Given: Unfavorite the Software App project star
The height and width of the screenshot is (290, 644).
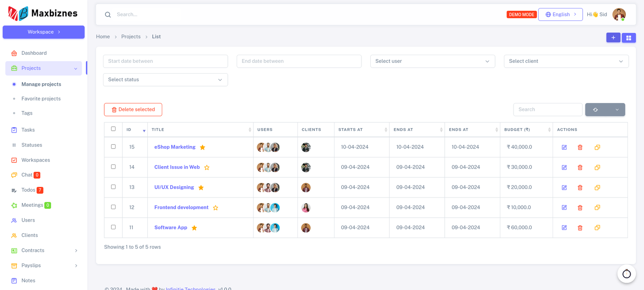Looking at the screenshot, I should coord(194,228).
